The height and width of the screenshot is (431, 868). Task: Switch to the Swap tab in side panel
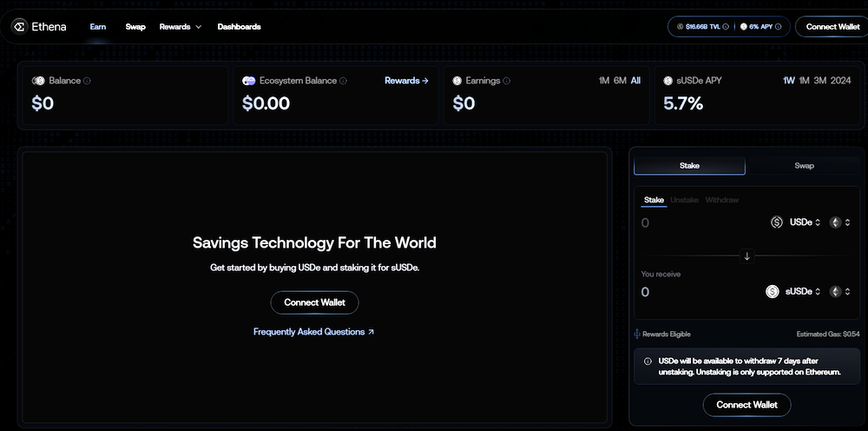(804, 166)
